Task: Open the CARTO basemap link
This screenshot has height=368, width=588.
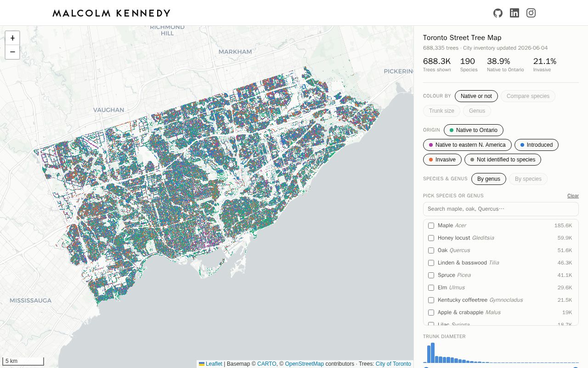Action: tap(267, 364)
